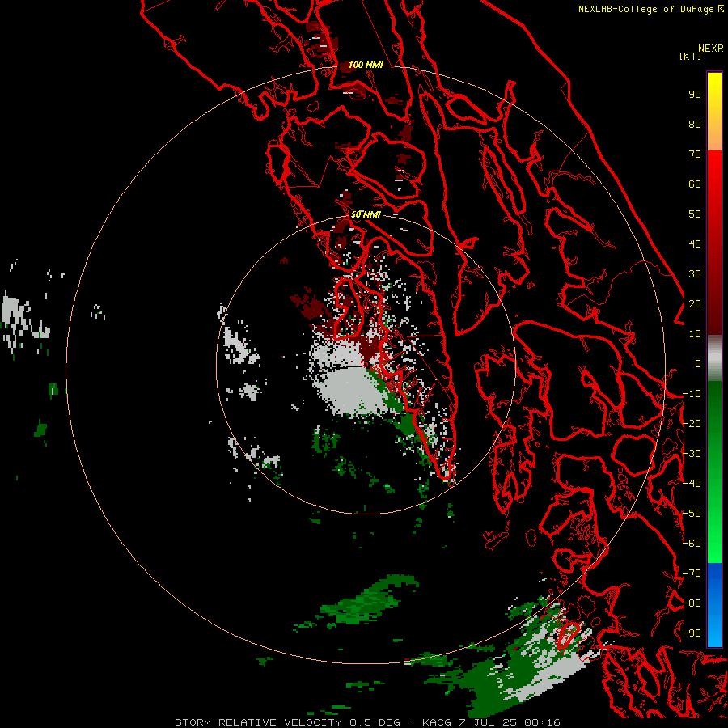Click the KACG station identifier in the caption
The height and width of the screenshot is (728, 728).
(x=437, y=722)
